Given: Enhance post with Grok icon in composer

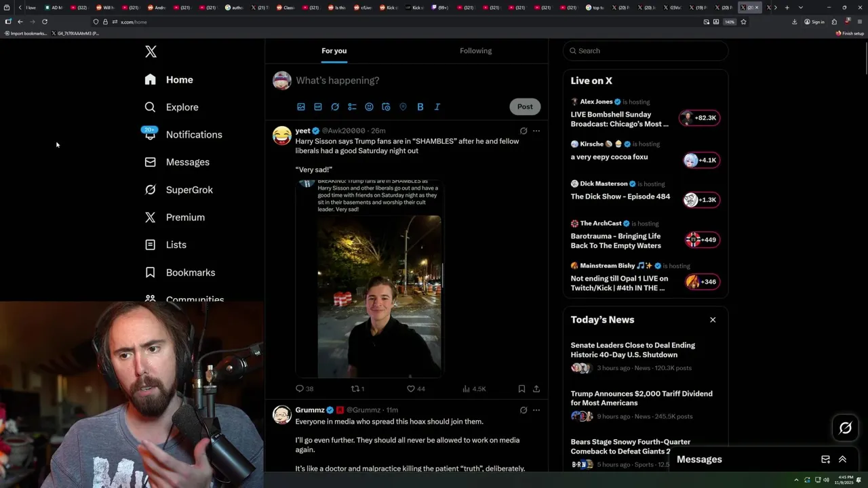Looking at the screenshot, I should (335, 106).
